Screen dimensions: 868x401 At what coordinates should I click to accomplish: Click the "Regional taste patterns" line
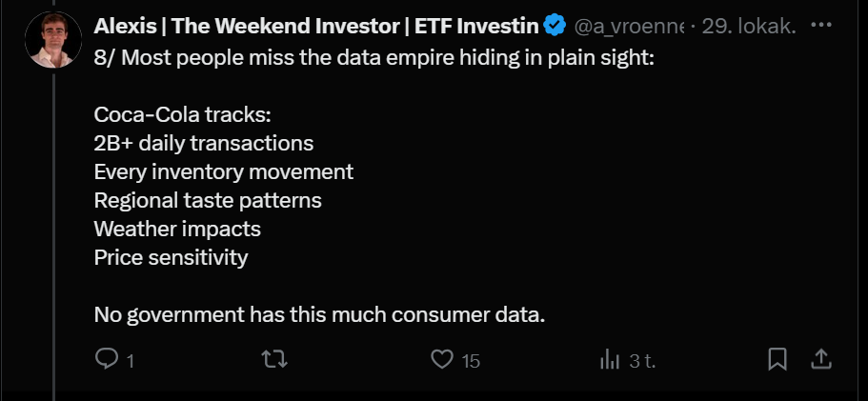point(208,201)
